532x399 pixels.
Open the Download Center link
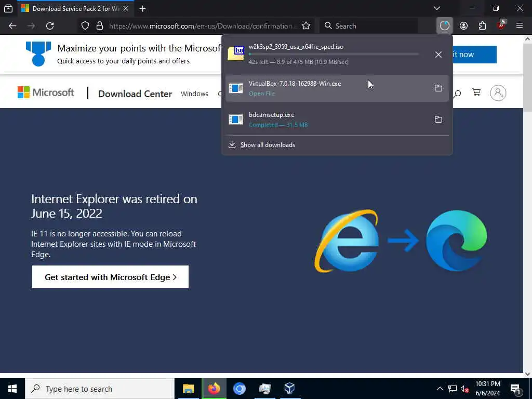click(135, 94)
